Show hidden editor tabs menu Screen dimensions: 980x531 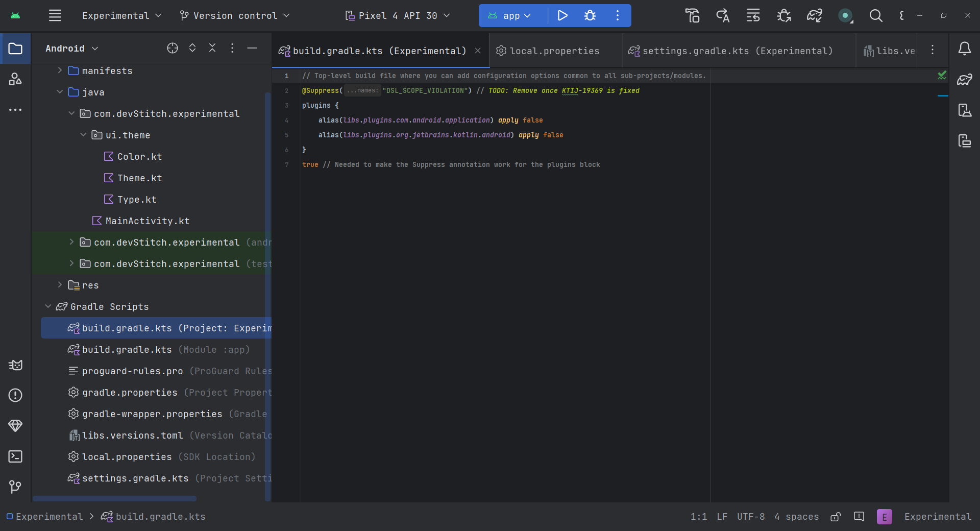(933, 50)
